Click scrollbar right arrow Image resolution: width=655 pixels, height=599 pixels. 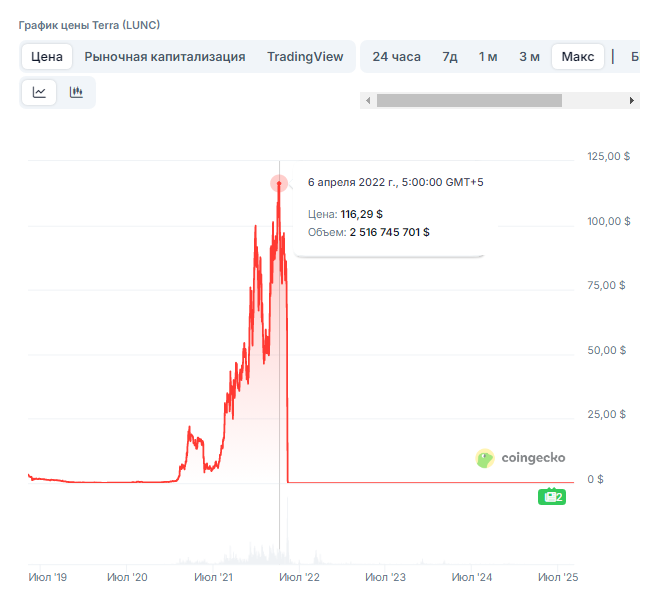[632, 101]
